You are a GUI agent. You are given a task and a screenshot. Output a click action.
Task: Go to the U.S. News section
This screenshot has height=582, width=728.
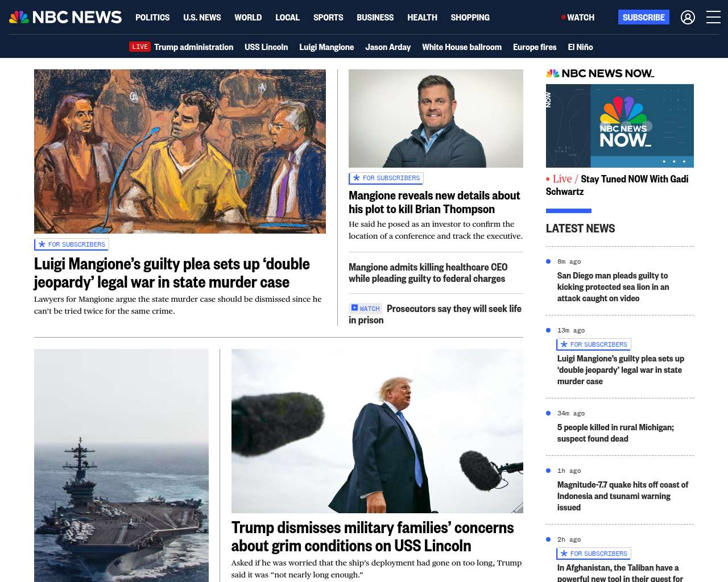coord(202,18)
